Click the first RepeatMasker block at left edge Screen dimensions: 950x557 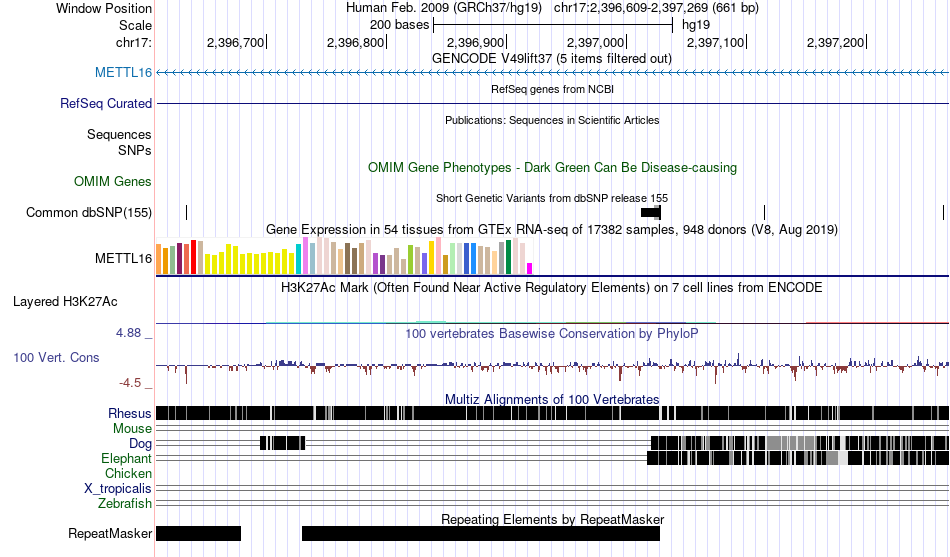(199, 533)
